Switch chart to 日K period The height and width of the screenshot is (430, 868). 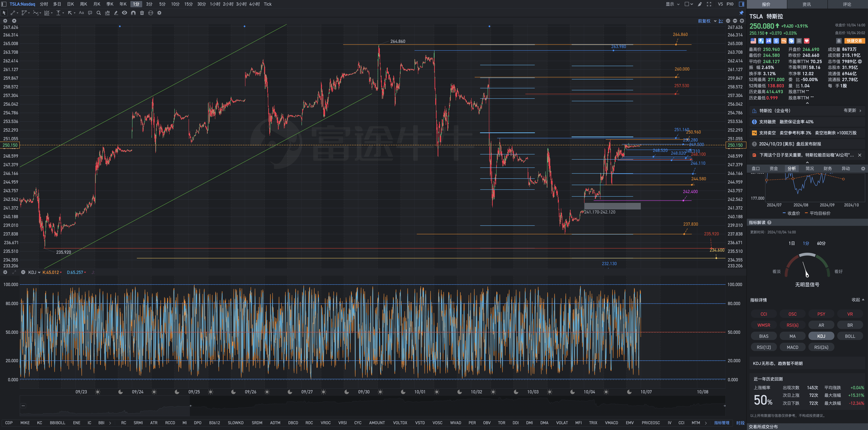pos(70,4)
